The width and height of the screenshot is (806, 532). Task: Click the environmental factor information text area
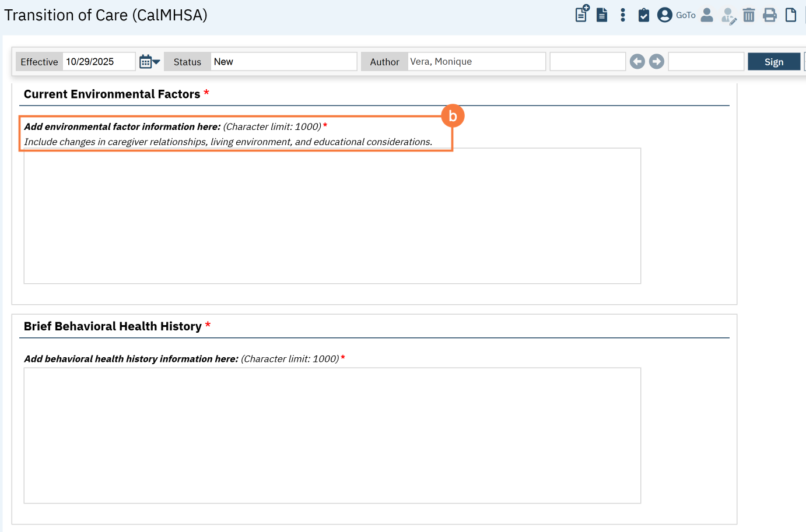(x=332, y=216)
